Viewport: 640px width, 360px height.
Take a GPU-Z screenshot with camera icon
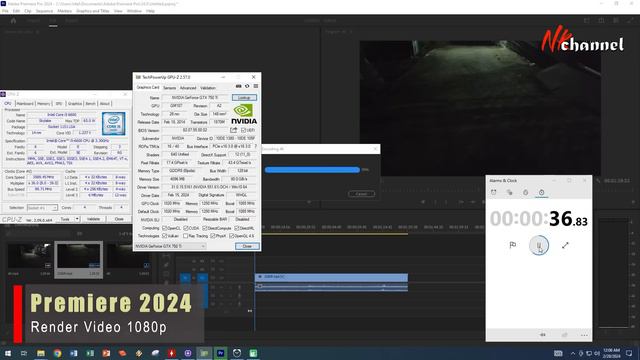(238, 86)
